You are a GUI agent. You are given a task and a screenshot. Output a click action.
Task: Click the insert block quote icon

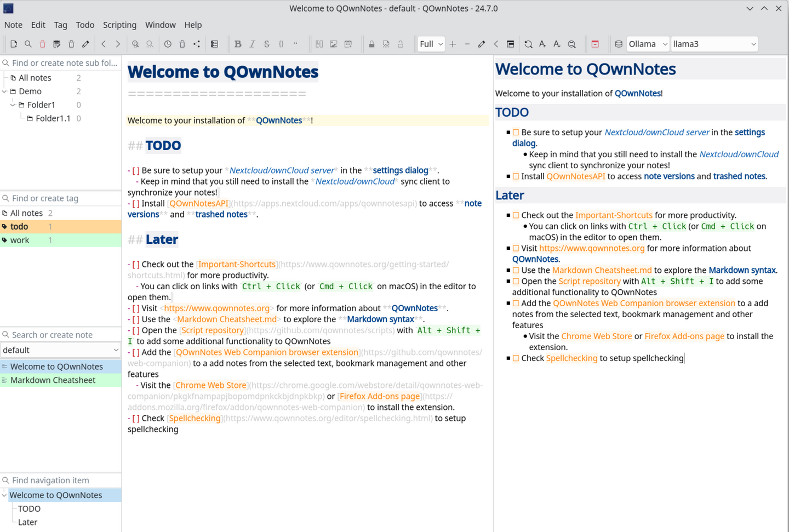click(296, 44)
